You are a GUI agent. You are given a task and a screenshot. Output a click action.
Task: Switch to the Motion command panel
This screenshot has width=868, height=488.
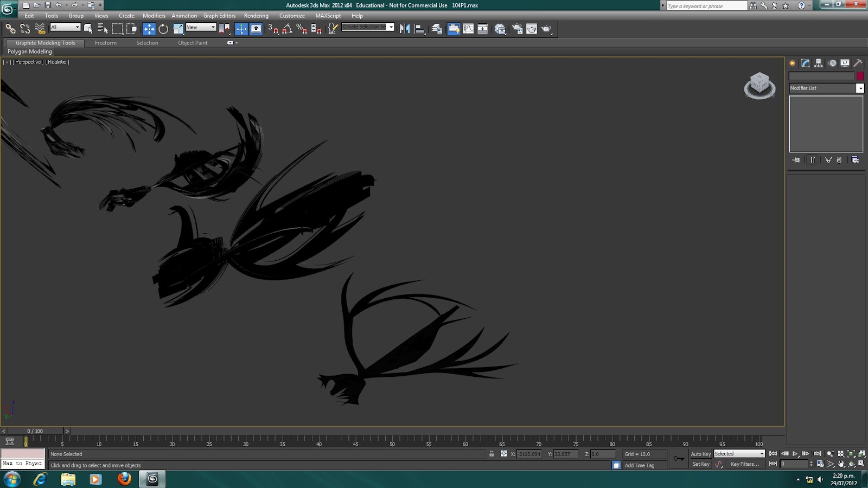832,63
